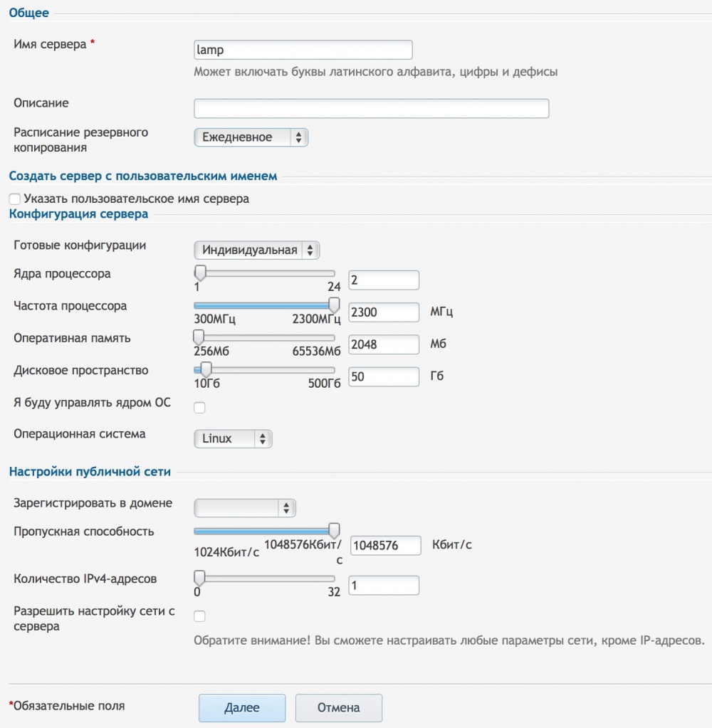This screenshot has height=728, width=712.
Task: Click the bandwidth value field showing 1048576
Action: 385,545
